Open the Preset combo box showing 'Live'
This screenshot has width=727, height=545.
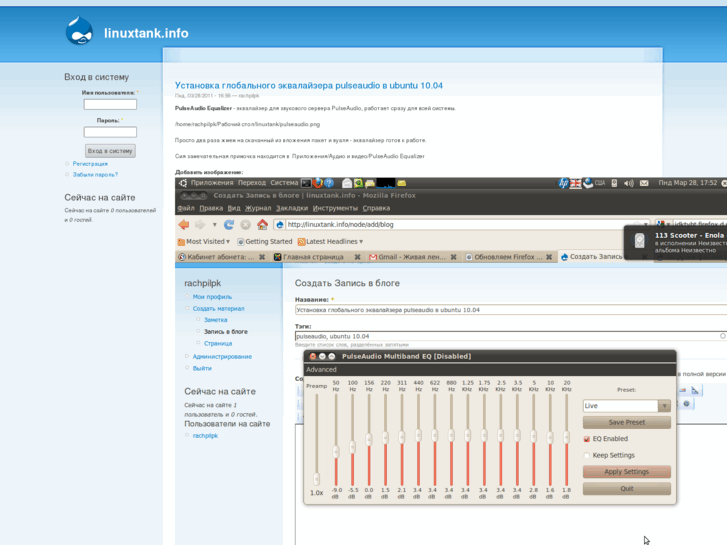[x=627, y=406]
